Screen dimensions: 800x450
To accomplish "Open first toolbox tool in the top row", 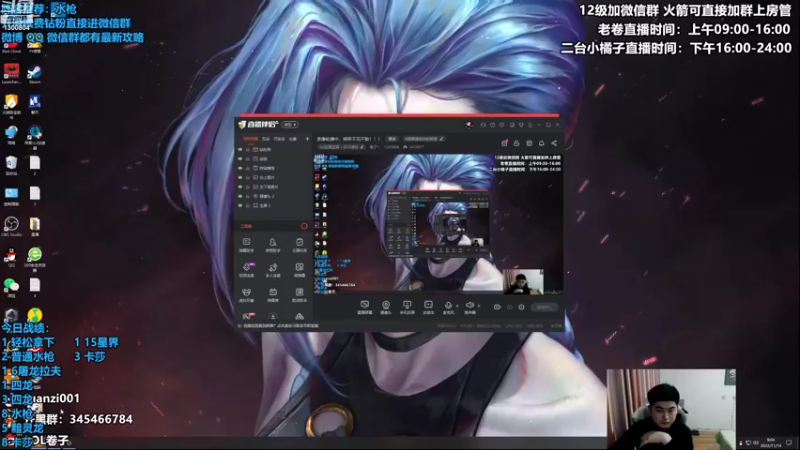I will click(246, 244).
